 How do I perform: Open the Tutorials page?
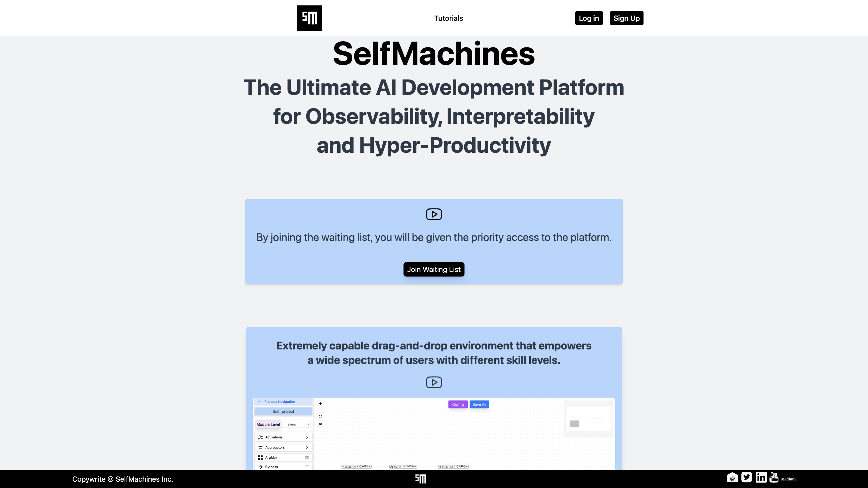[x=448, y=18]
